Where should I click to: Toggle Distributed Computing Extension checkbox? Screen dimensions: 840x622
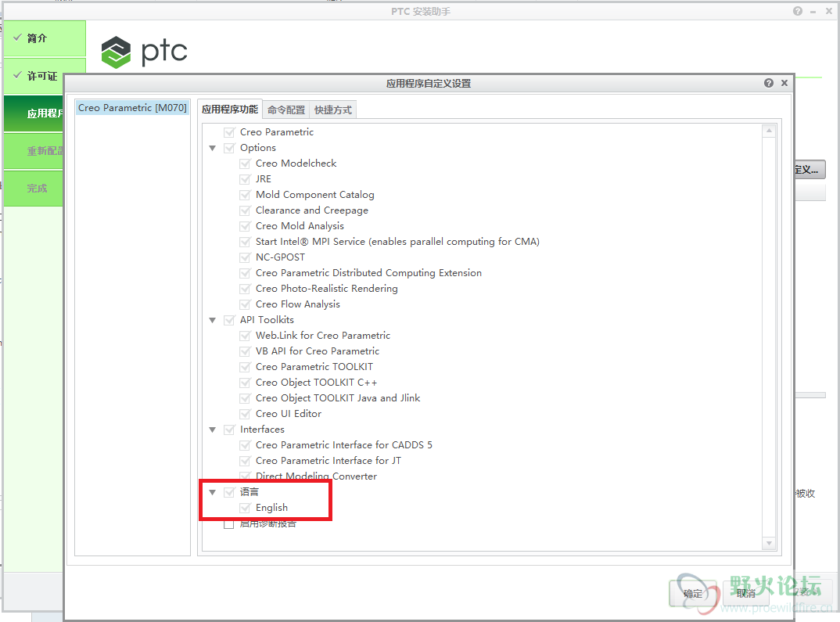(x=245, y=273)
